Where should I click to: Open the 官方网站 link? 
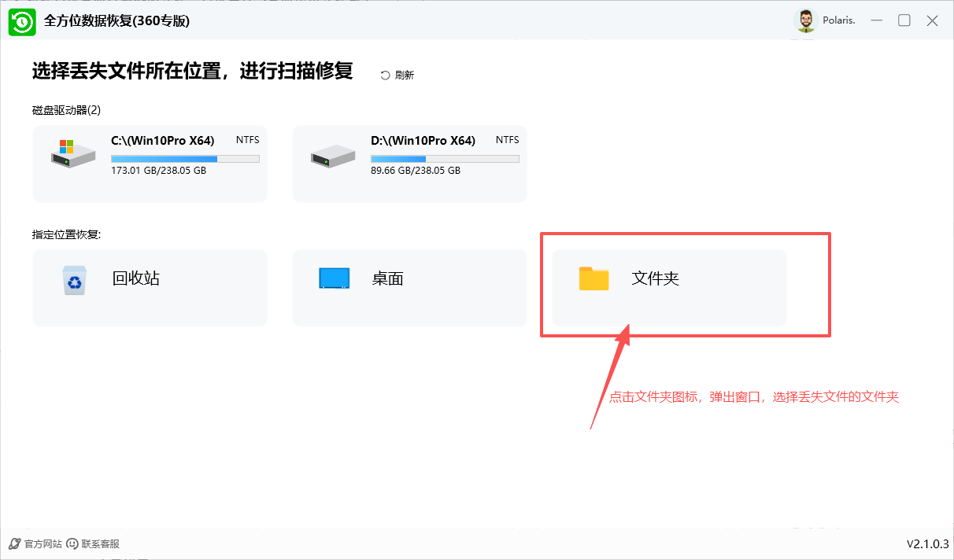(x=43, y=543)
